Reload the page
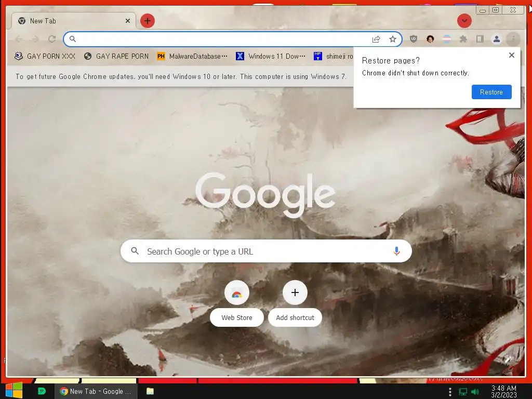Screen dimensions: 532x399 tap(52, 39)
